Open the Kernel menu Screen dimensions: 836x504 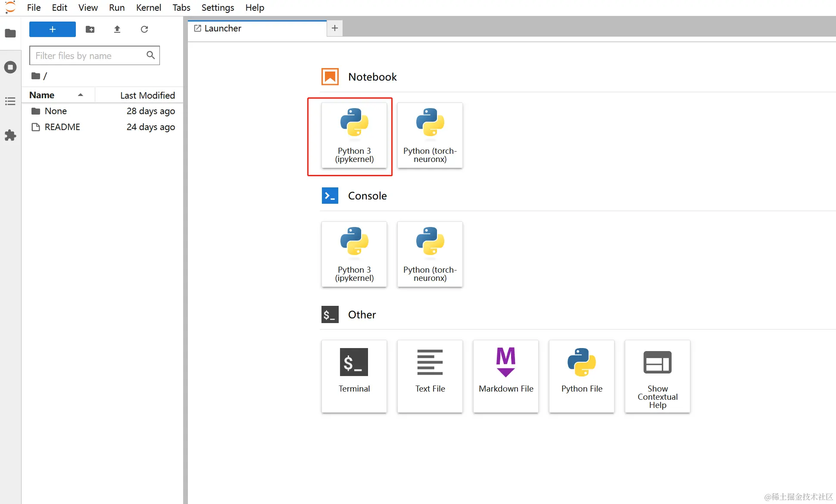[148, 8]
